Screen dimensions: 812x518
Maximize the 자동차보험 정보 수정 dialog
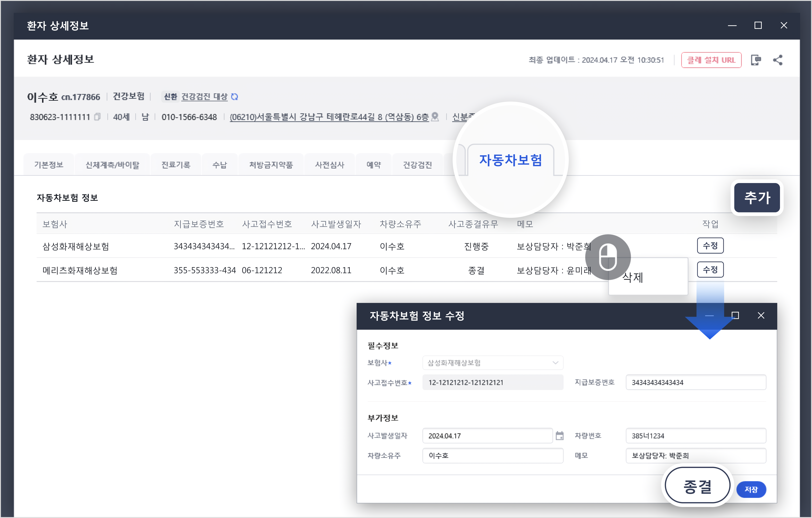point(735,316)
